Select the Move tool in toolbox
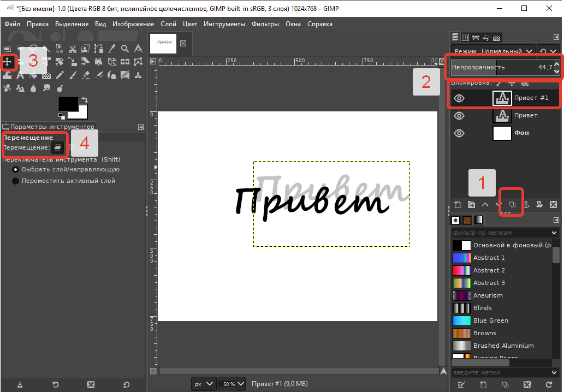 point(7,61)
